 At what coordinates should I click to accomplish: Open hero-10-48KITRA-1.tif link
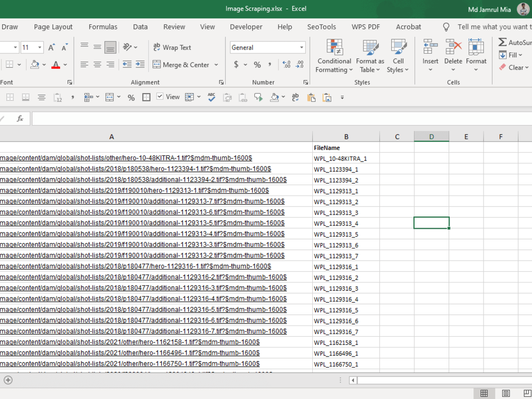click(126, 158)
